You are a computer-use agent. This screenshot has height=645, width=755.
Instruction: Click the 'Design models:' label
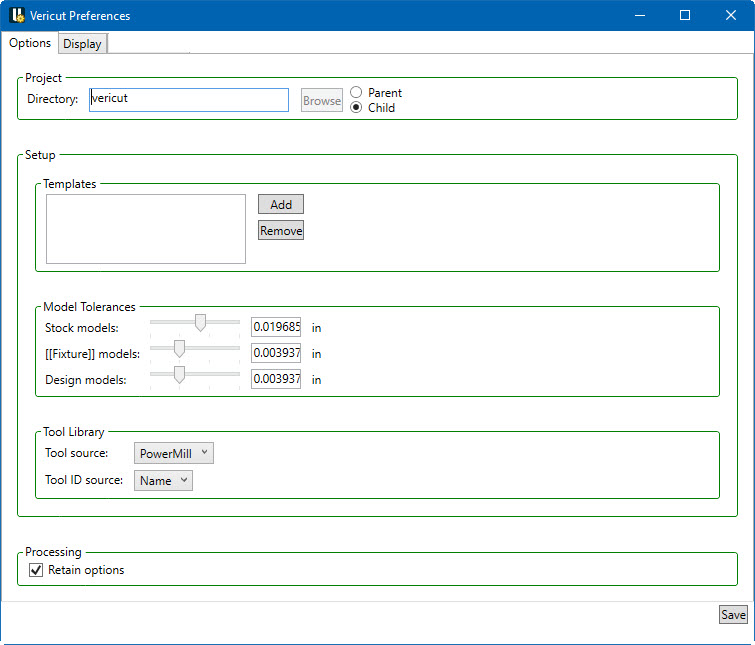point(86,380)
